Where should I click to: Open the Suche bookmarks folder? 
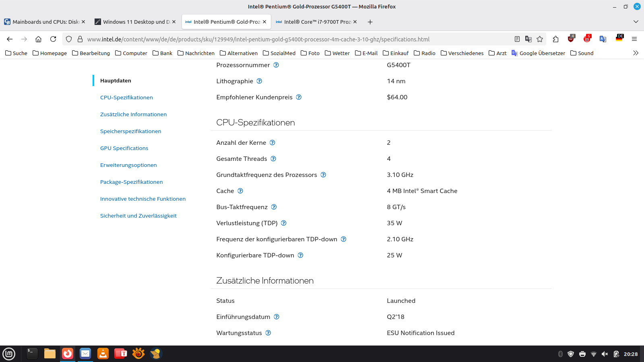[x=16, y=53]
